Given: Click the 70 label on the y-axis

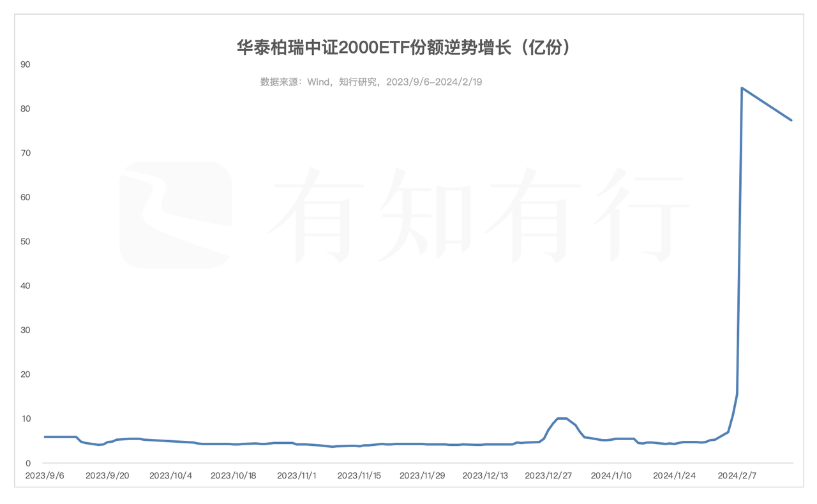Looking at the screenshot, I should [x=26, y=153].
